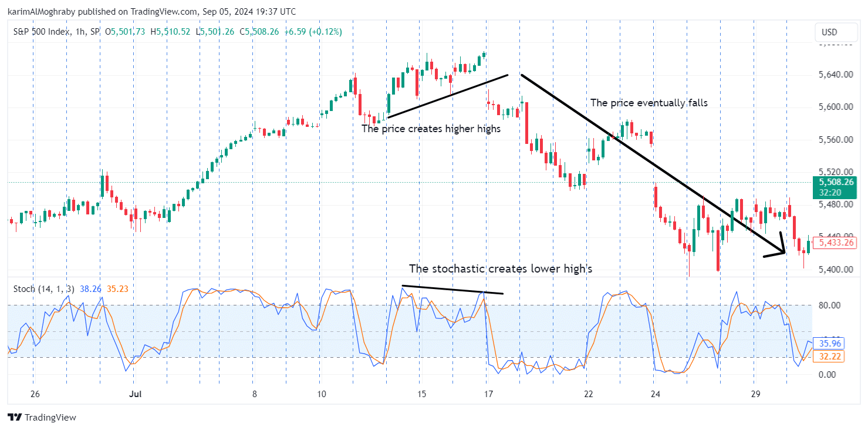This screenshot has height=430, width=868.
Task: Click the 26 date on the time axis
Action: pos(34,394)
